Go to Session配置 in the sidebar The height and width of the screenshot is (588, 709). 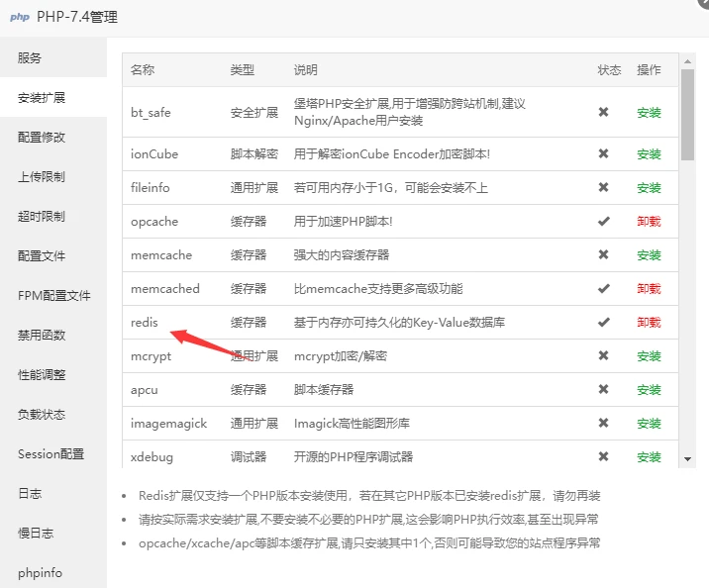51,454
